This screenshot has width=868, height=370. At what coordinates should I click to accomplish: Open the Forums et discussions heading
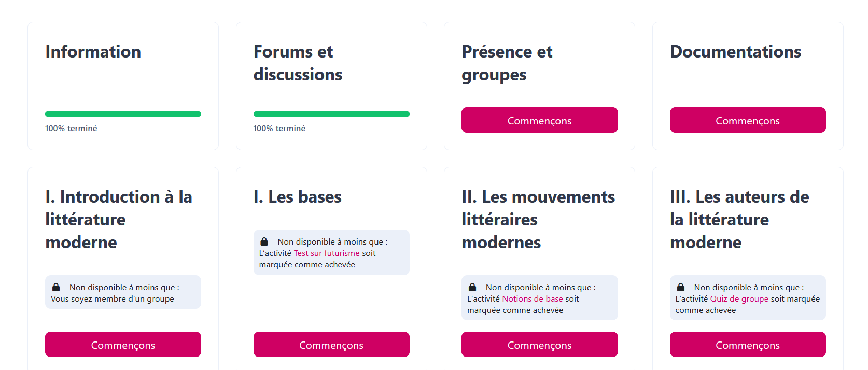pos(298,63)
